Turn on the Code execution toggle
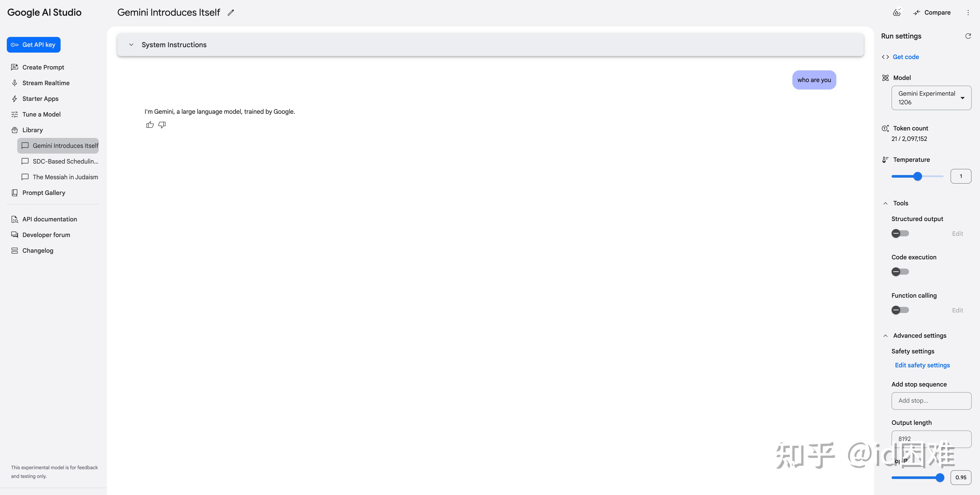The image size is (980, 495). 900,272
